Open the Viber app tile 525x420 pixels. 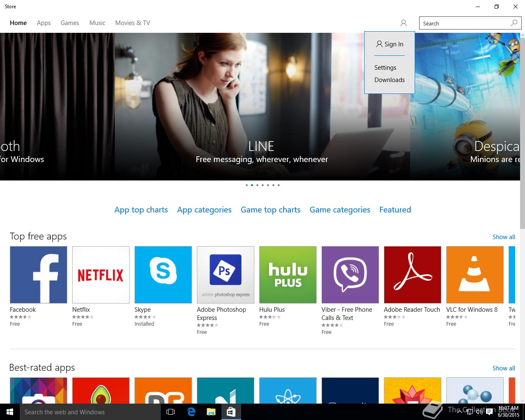350,275
